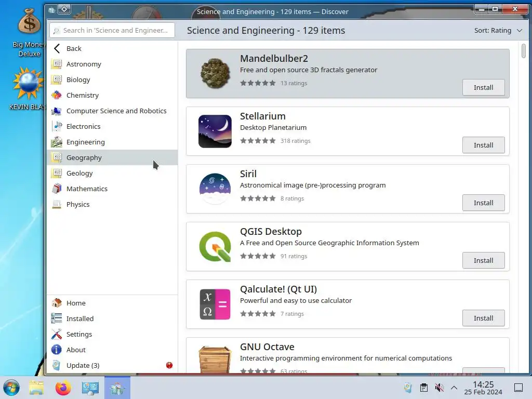The height and width of the screenshot is (399, 532).
Task: Open Update (3) page
Action: tap(112, 365)
